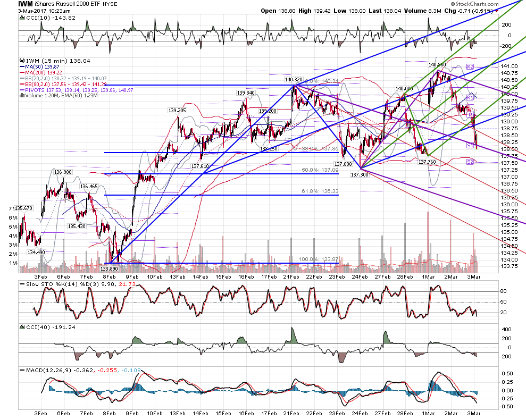Viewport: 526px width, 420px height.
Task: Select the R2 pivot marker
Action: (470, 67)
